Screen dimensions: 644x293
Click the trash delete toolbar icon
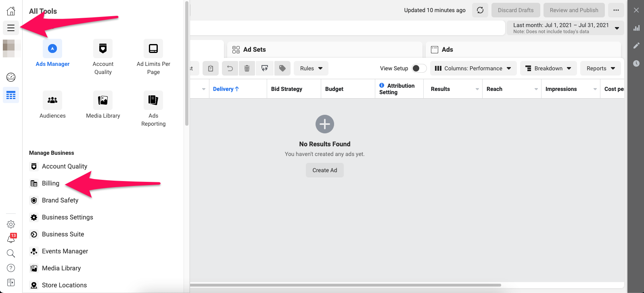(247, 68)
